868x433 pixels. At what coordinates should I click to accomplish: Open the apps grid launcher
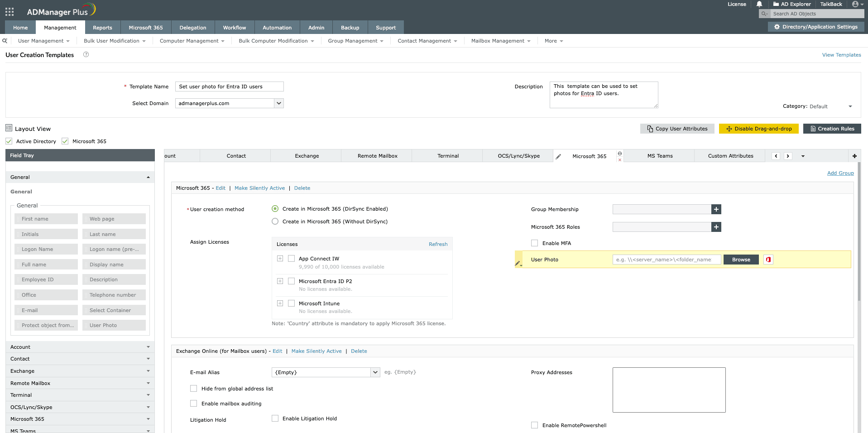tap(10, 12)
